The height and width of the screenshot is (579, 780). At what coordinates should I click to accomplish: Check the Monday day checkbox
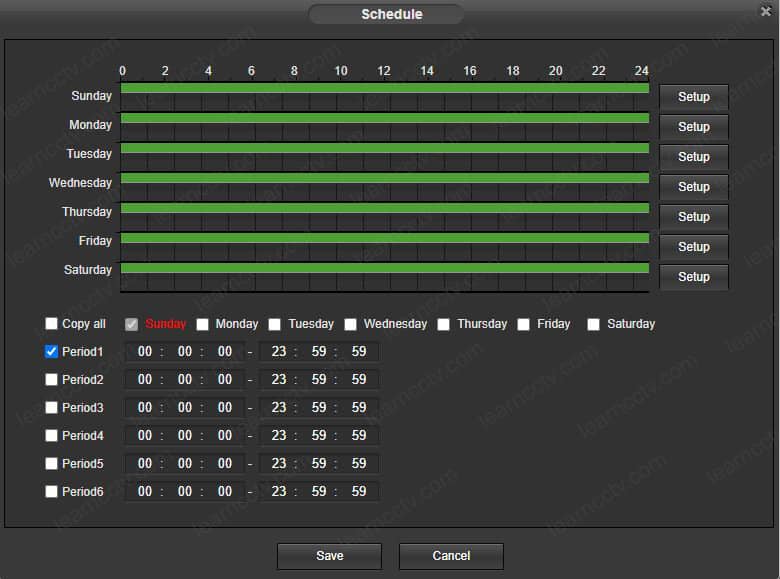coord(203,324)
